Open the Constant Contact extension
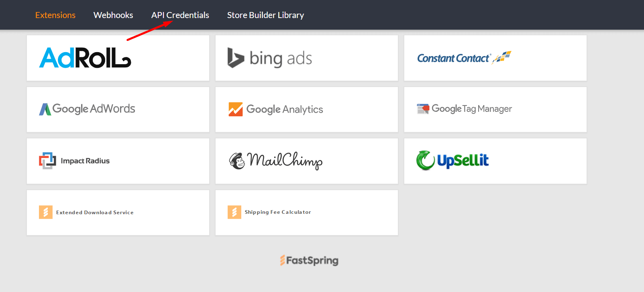644x292 pixels. (x=495, y=58)
